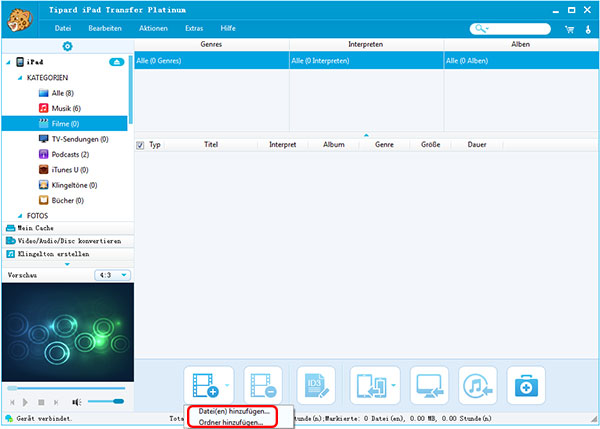
Task: Skip to the next preview item
Action: [x=56, y=402]
